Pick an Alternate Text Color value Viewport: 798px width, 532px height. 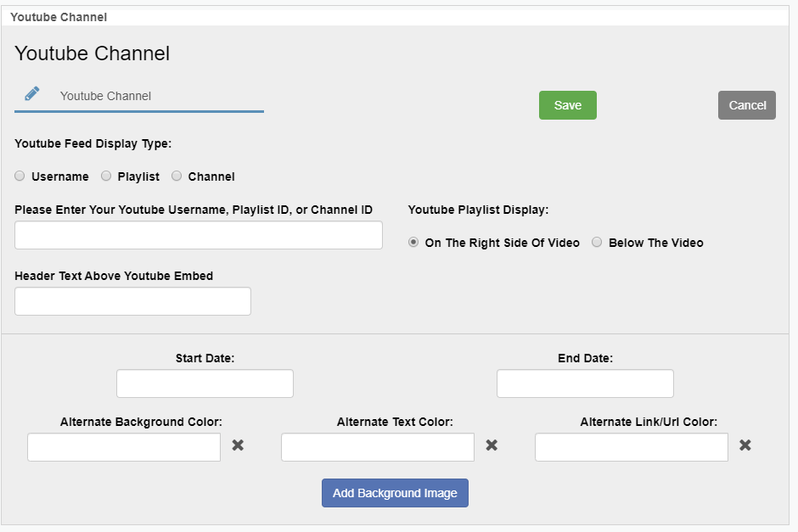tap(378, 447)
